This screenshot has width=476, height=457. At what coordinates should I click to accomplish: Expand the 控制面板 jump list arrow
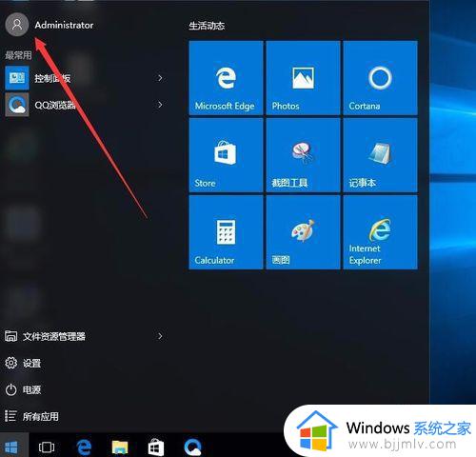coord(160,78)
